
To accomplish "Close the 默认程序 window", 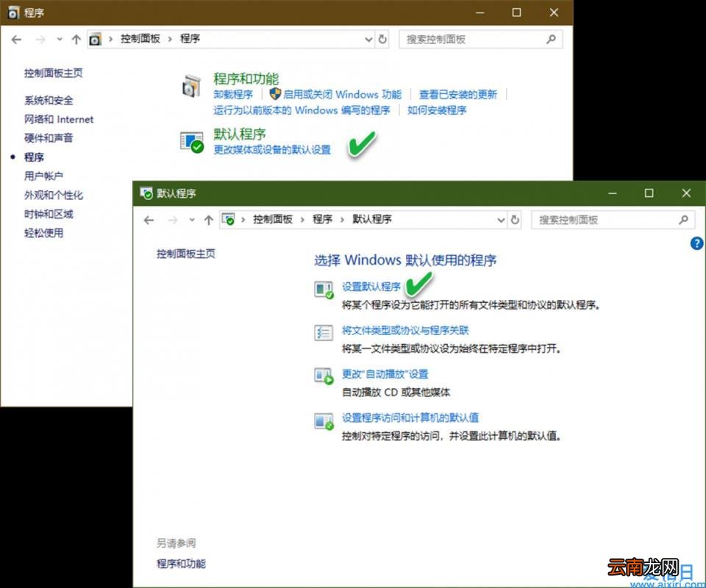I will pyautogui.click(x=686, y=193).
